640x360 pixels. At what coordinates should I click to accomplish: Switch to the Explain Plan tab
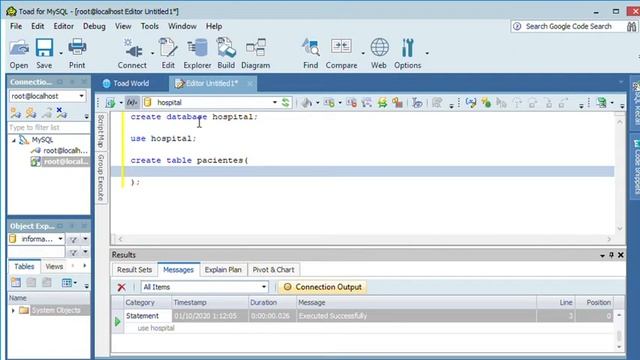223,270
